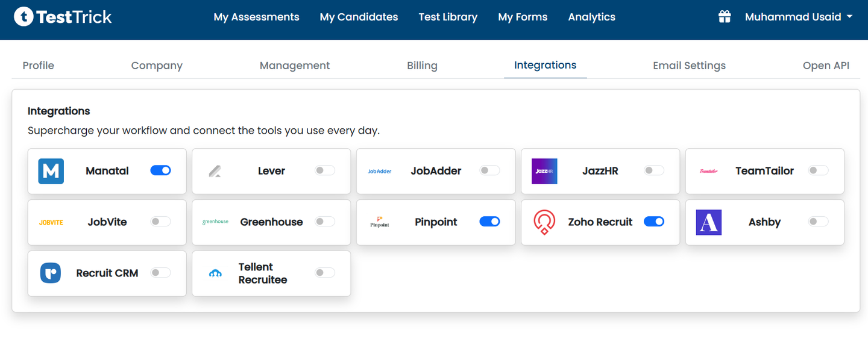
Task: Click the Pinpoint card label
Action: click(436, 222)
